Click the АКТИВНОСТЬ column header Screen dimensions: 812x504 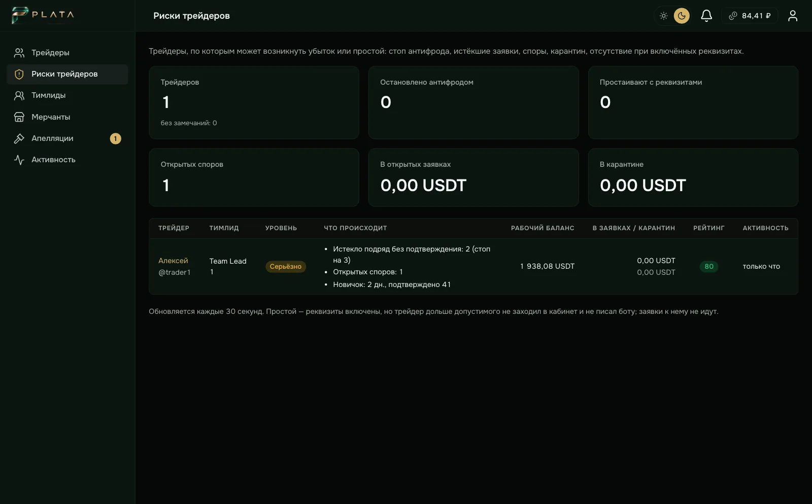pos(765,228)
